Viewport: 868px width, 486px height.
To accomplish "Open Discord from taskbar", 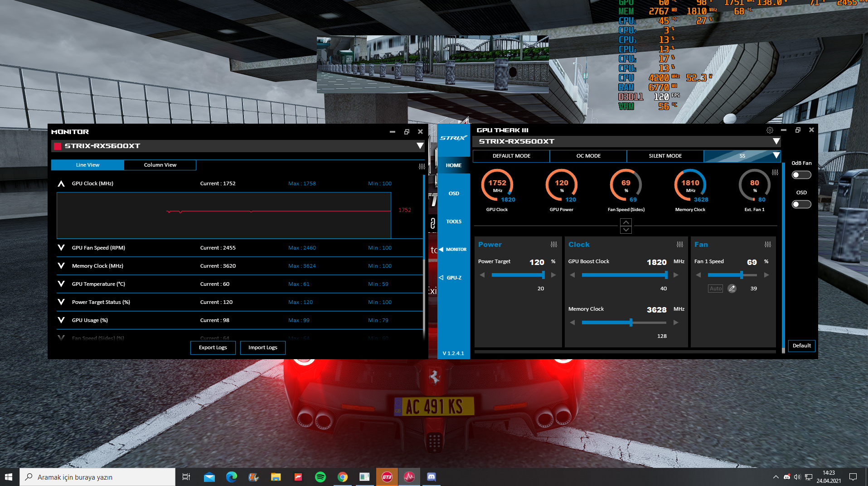I will (432, 477).
